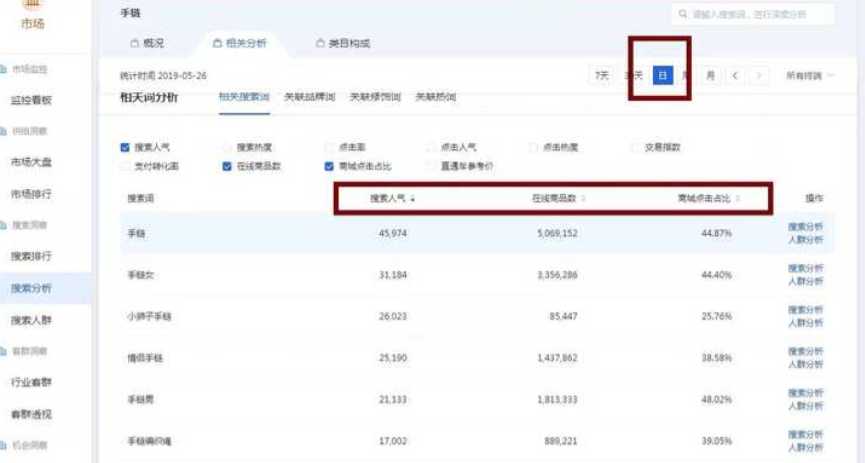Screen dimensions: 865x463
Task: Uncheck the 在线商品数 checkbox
Action: click(x=227, y=166)
